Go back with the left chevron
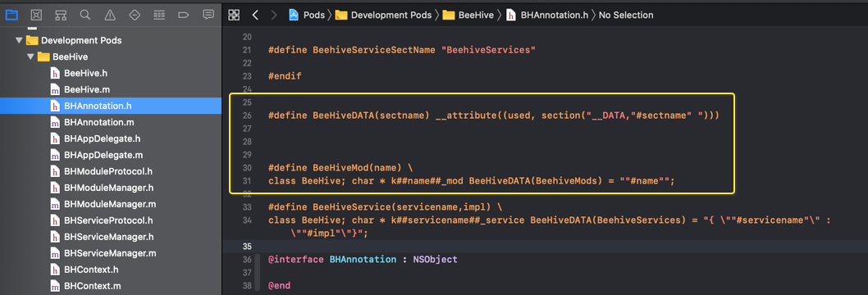 click(255, 15)
